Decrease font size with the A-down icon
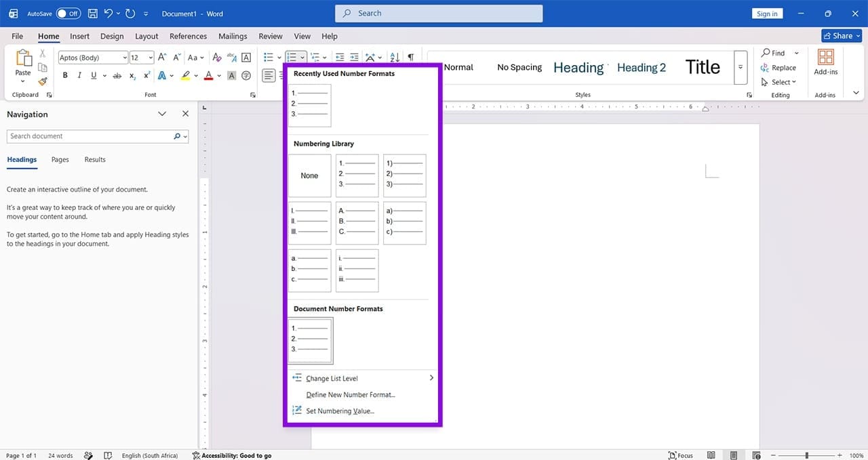868x460 pixels. coord(176,58)
